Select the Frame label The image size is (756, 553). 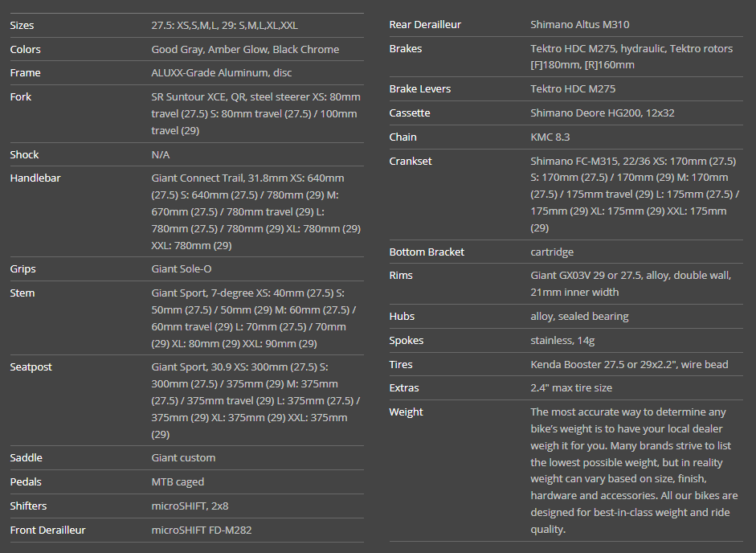point(24,73)
